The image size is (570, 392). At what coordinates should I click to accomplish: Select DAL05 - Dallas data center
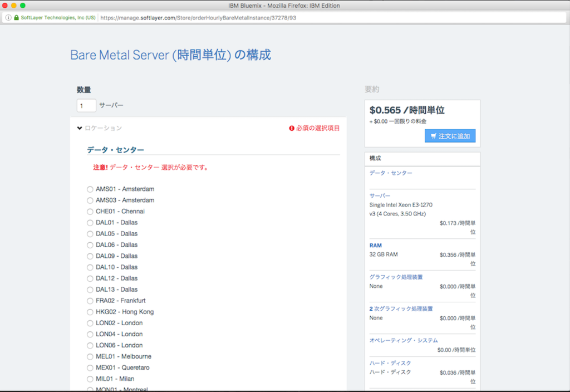tap(90, 234)
